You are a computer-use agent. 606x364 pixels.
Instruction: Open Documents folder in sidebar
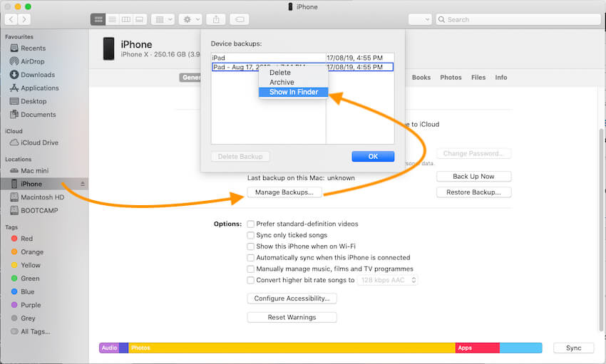[x=38, y=115]
